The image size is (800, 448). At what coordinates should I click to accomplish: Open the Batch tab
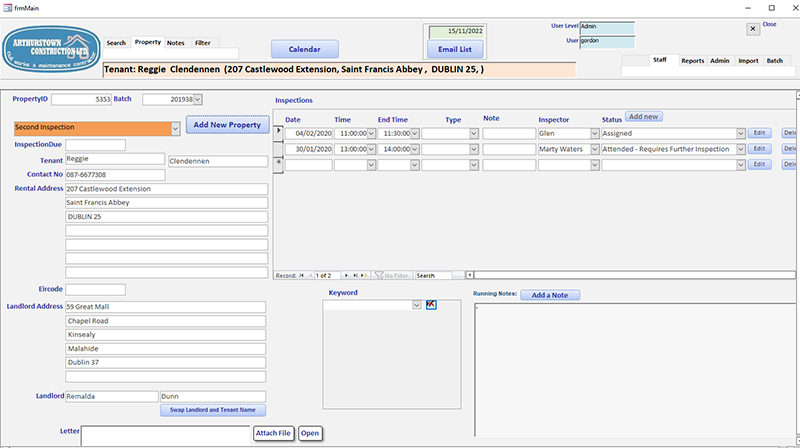[x=774, y=61]
